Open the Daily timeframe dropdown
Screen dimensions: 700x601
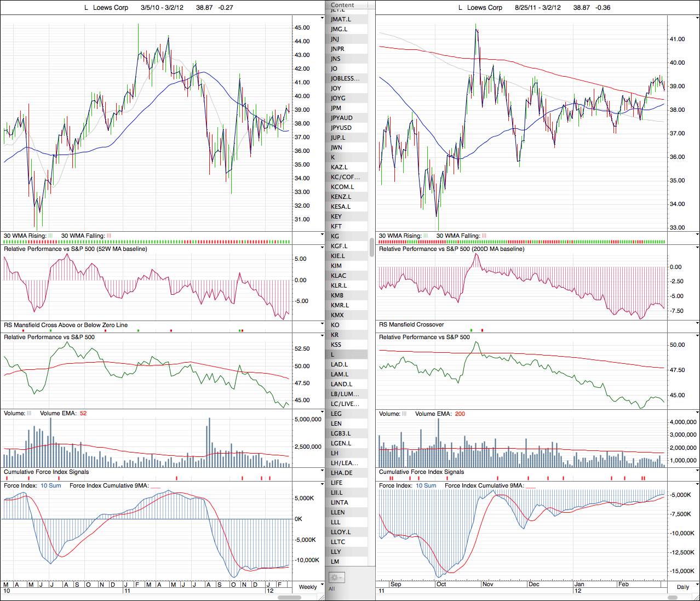click(x=686, y=587)
